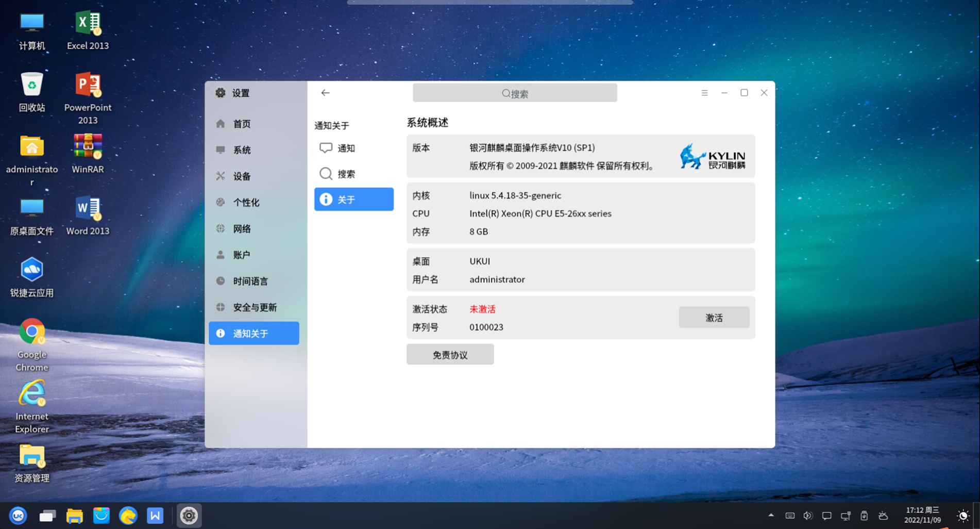The width and height of the screenshot is (980, 529).
Task: Click the 激活 activation button
Action: 714,318
